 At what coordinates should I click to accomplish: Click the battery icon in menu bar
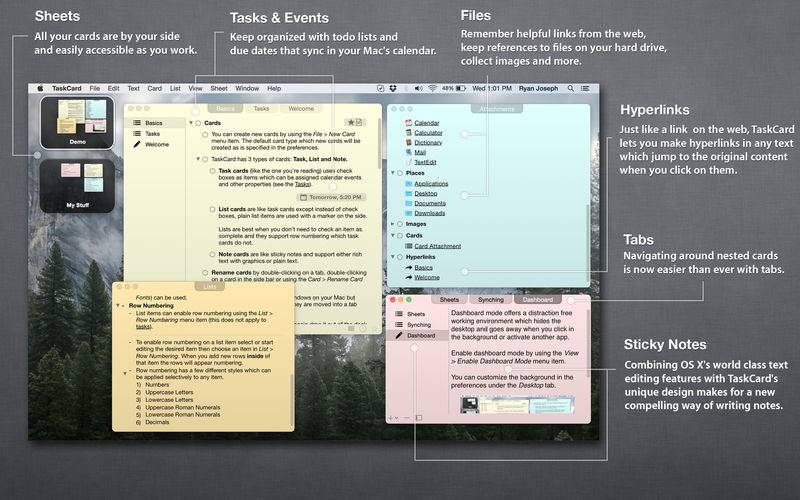(x=461, y=88)
